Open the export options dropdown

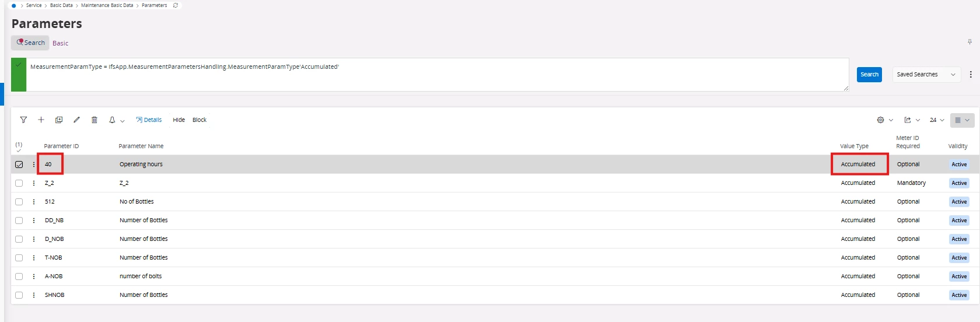(x=912, y=120)
